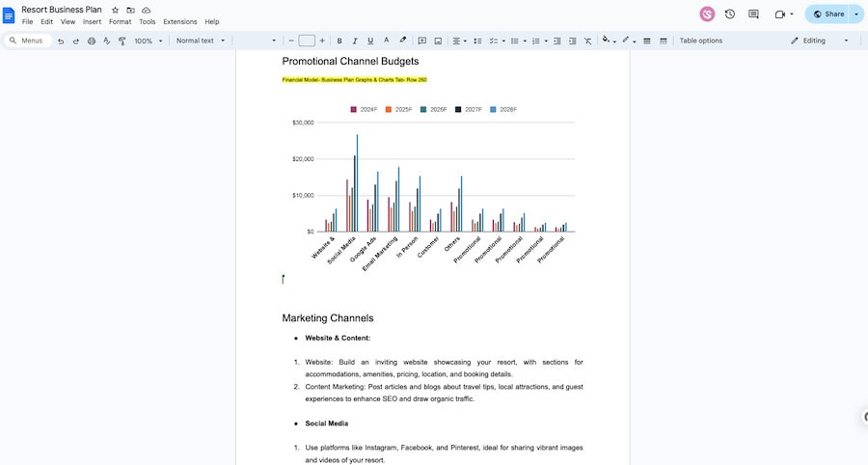Increase the font size

322,41
